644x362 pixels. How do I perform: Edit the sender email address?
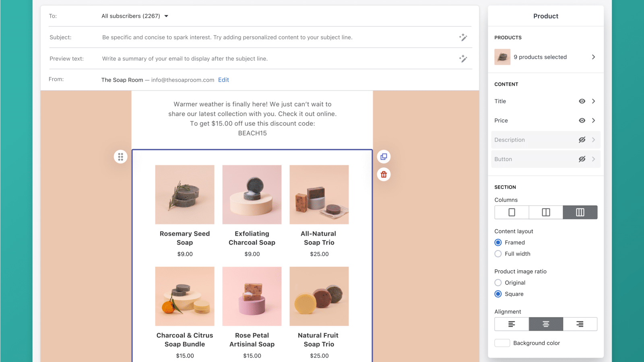pos(223,80)
